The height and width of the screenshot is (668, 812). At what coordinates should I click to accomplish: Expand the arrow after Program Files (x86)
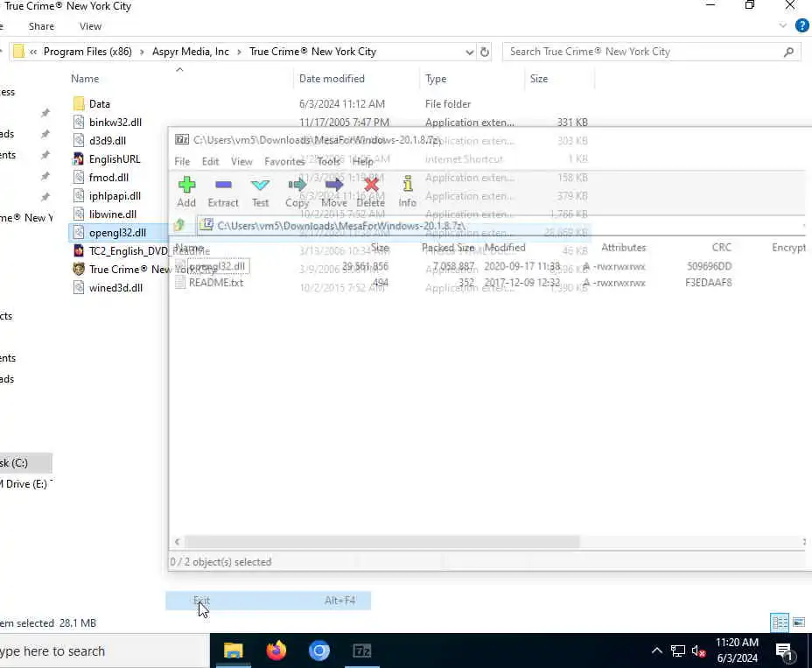(x=142, y=52)
